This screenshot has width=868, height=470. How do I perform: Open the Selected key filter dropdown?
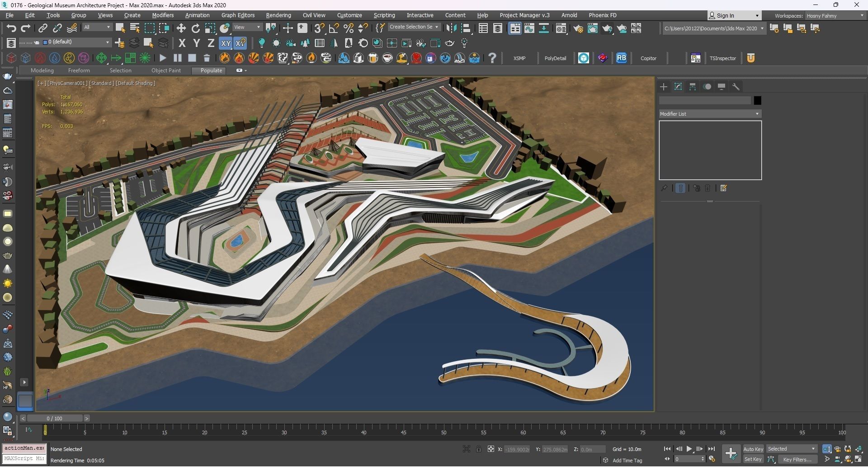pyautogui.click(x=792, y=449)
